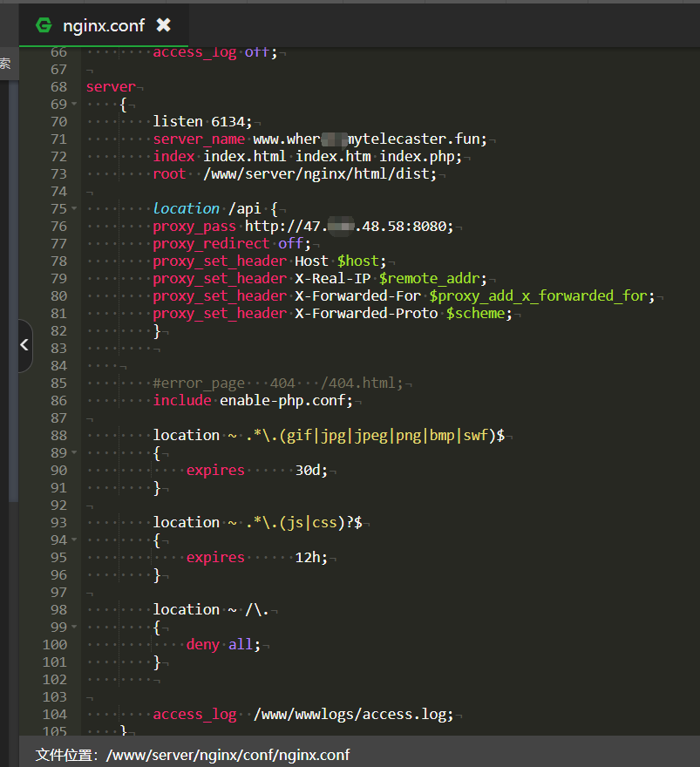Click 'deny' on line 100
The width and height of the screenshot is (700, 767).
202,644
